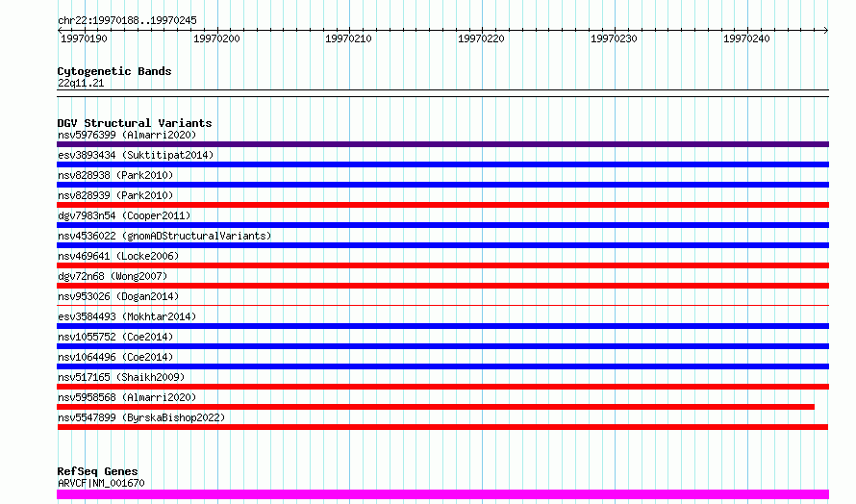Image resolution: width=856 pixels, height=504 pixels.
Task: Open nsv828939 (Park2010) variant label
Action: [115, 195]
